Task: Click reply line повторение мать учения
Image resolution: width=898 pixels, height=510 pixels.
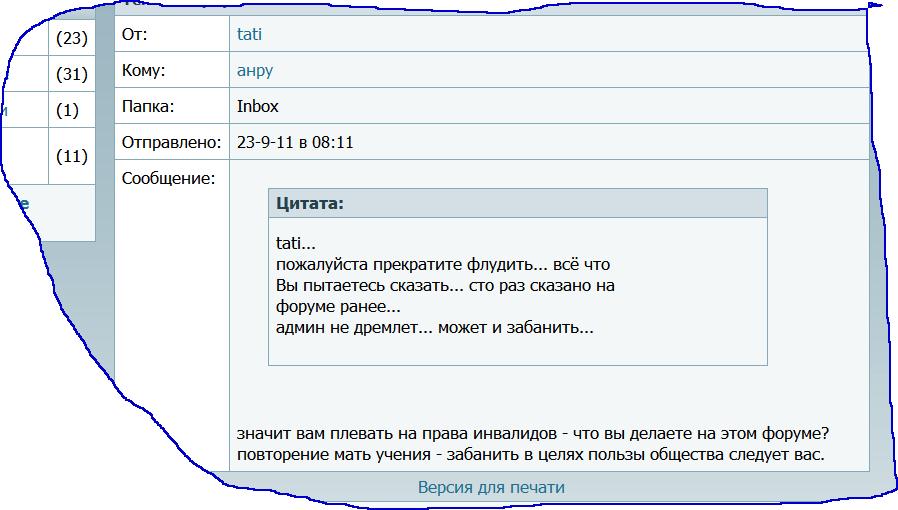Action: (x=530, y=456)
